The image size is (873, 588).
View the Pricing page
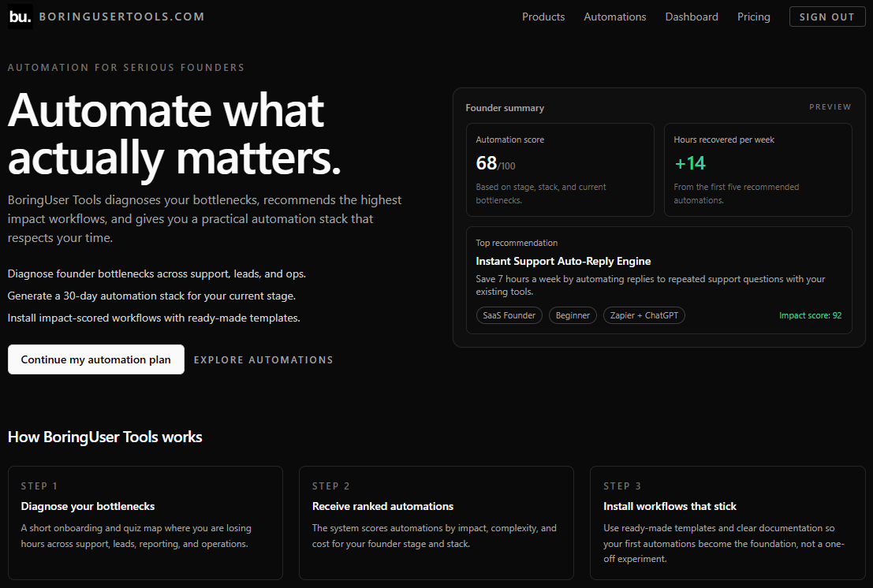pos(753,17)
